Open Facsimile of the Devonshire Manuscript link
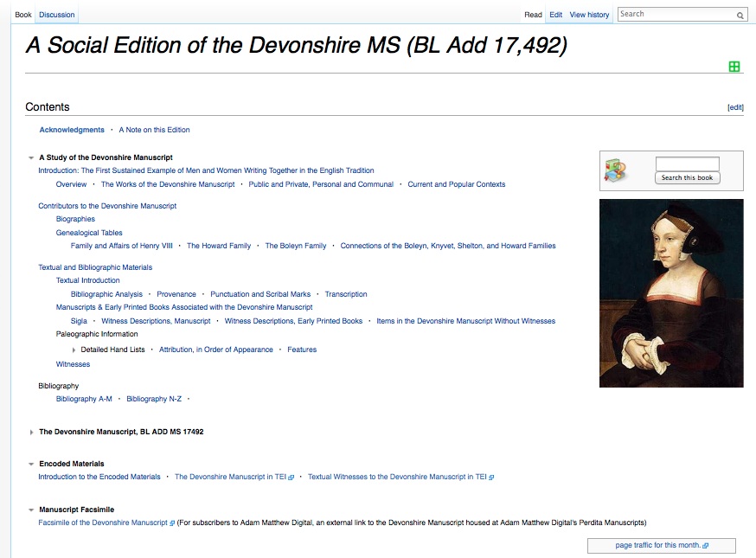Image resolution: width=756 pixels, height=558 pixels. coord(103,523)
